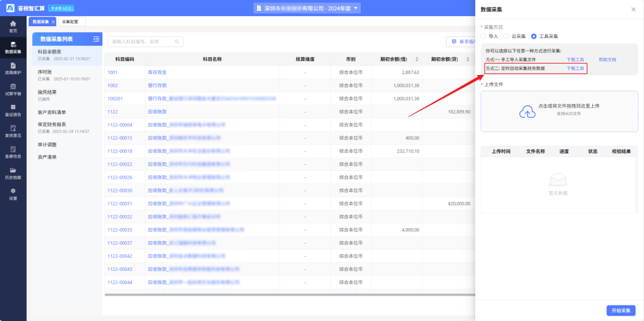Switch to the 数据采集 tab
The image size is (644, 321).
(x=41, y=21)
